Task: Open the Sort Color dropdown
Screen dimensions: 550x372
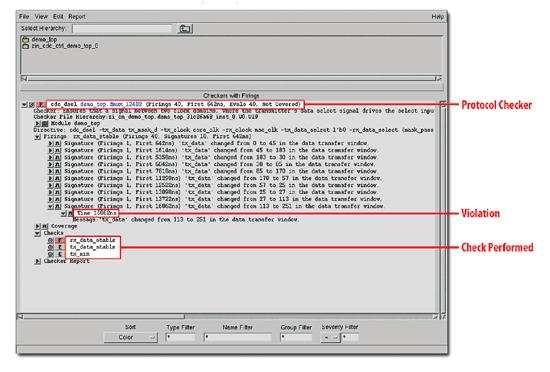Action: pyautogui.click(x=130, y=337)
